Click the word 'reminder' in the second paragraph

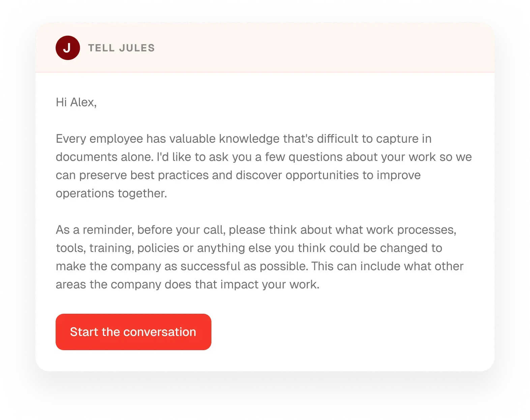108,230
